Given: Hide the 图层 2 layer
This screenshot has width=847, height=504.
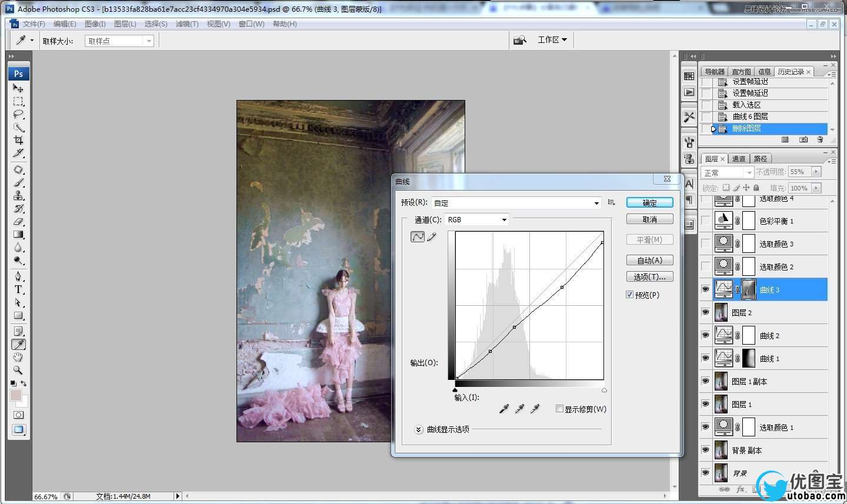Looking at the screenshot, I should (x=705, y=312).
